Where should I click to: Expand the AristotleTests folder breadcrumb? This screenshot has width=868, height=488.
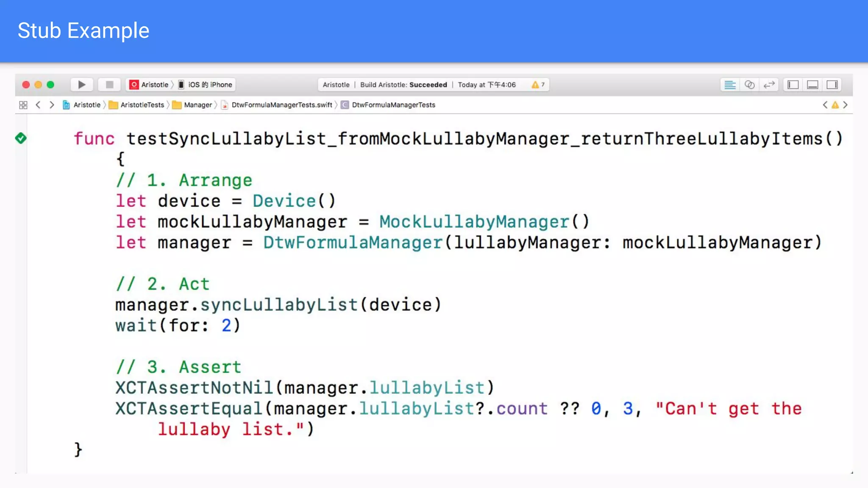click(142, 105)
